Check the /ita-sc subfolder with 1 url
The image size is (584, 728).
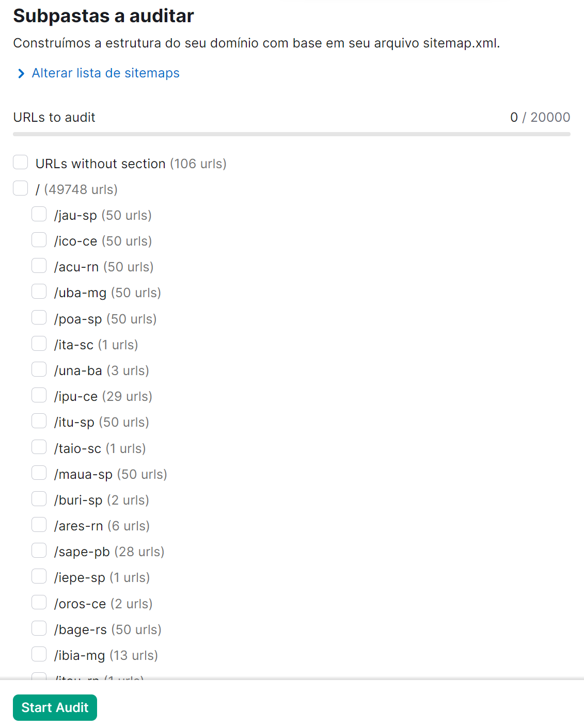39,343
